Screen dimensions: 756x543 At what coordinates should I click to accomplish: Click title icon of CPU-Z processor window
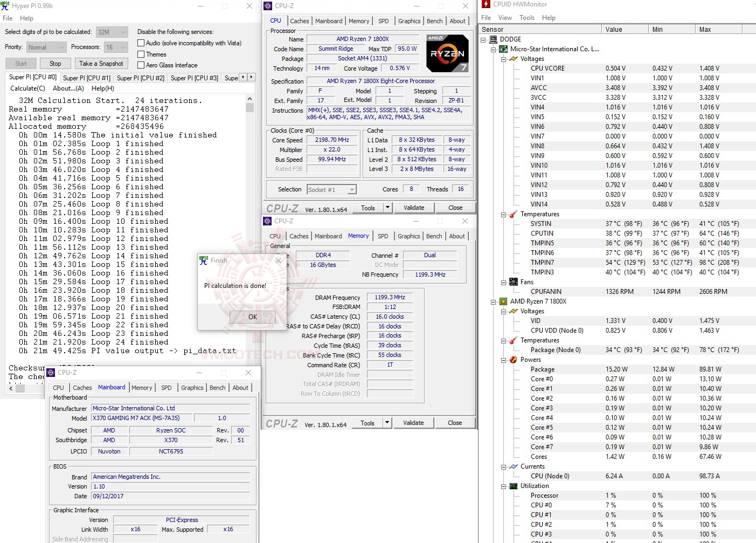pyautogui.click(x=268, y=6)
